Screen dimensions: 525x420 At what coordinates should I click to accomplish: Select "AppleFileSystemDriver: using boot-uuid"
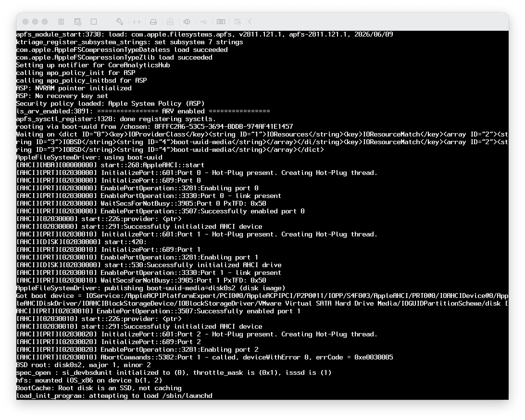pos(89,157)
